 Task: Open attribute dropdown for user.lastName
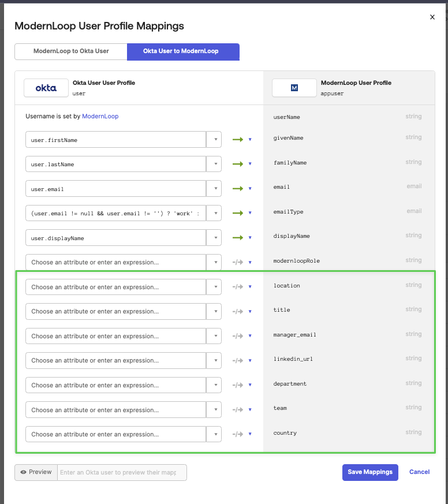coord(214,164)
